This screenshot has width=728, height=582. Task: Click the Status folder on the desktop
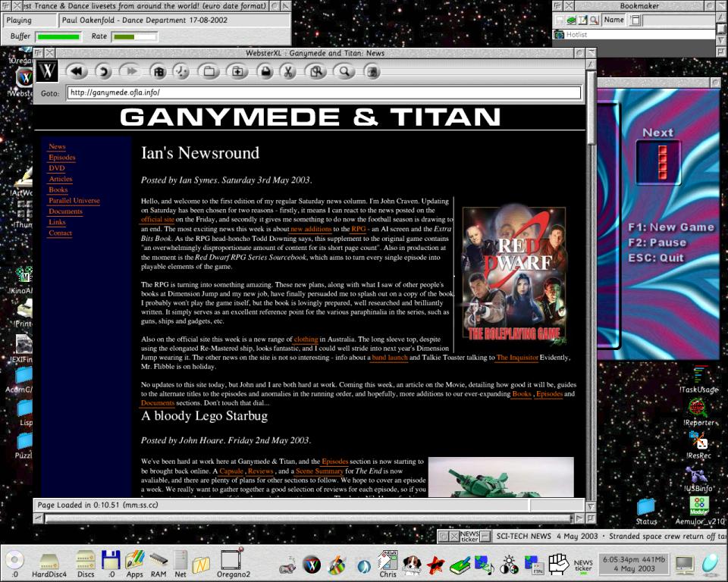[646, 512]
